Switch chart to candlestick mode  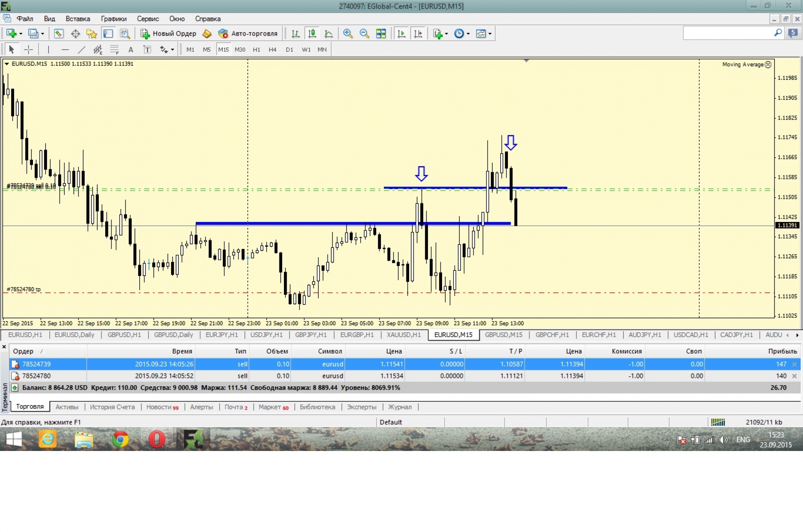coord(312,34)
